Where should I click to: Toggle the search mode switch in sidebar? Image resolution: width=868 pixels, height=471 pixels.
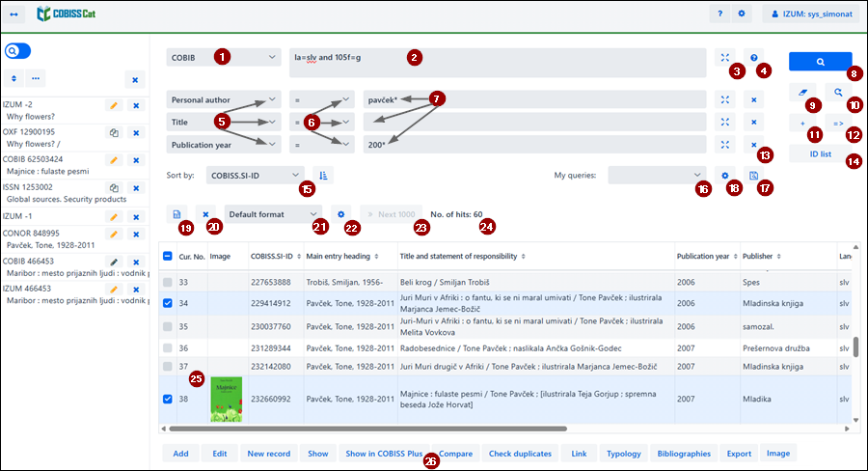point(17,51)
